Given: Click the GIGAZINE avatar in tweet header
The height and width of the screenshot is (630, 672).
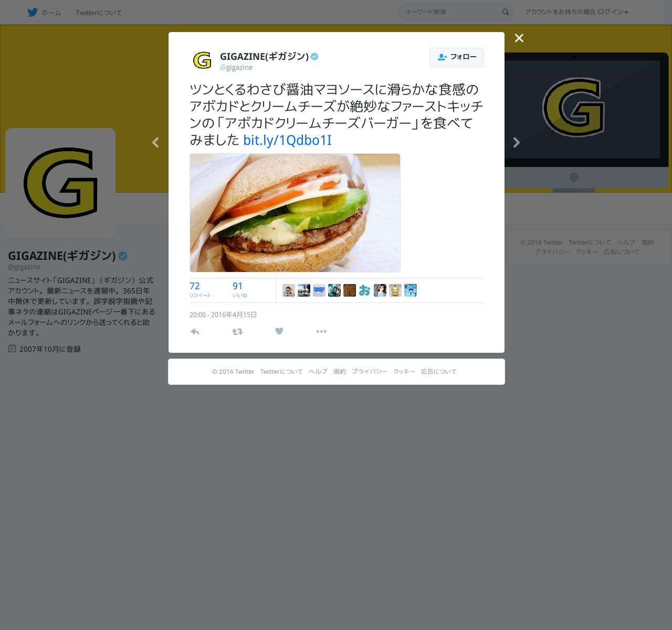Looking at the screenshot, I should (x=202, y=60).
